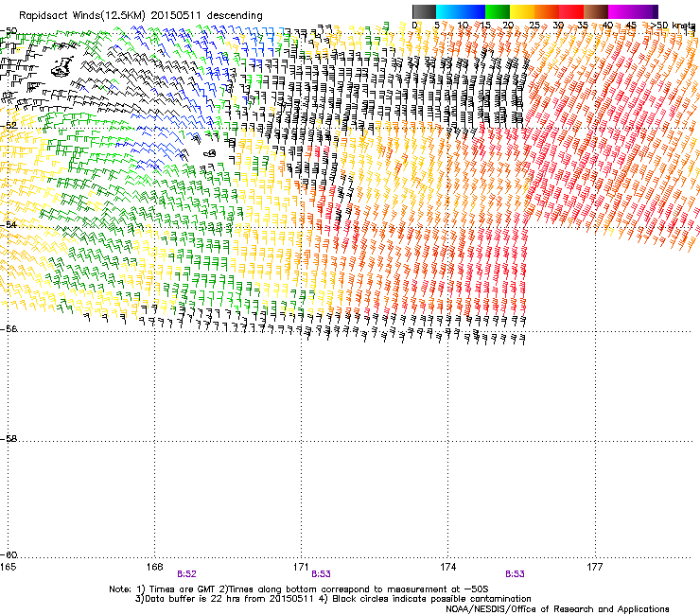
Task: Click the '>50 knots' legend label
Action: (673, 26)
